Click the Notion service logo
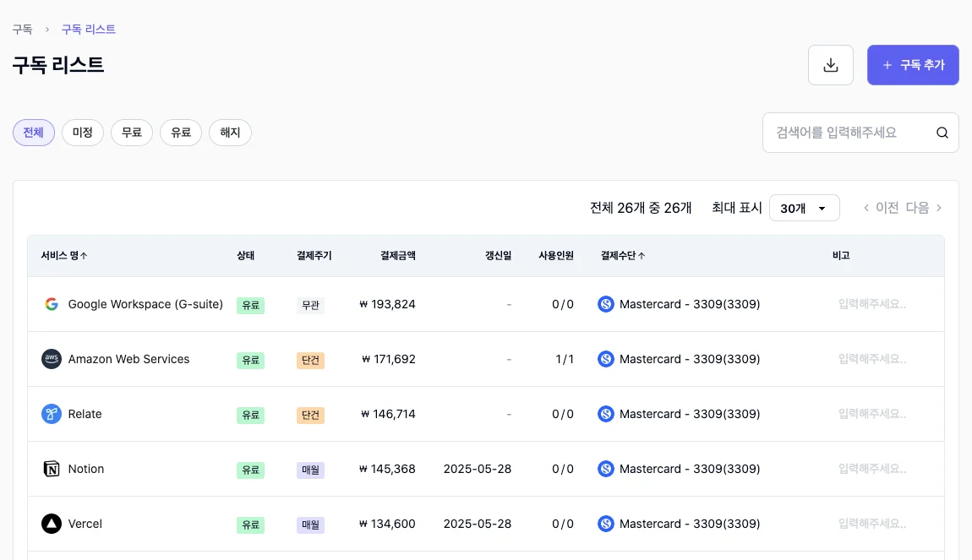Screen dimensions: 972x560 click(x=52, y=469)
